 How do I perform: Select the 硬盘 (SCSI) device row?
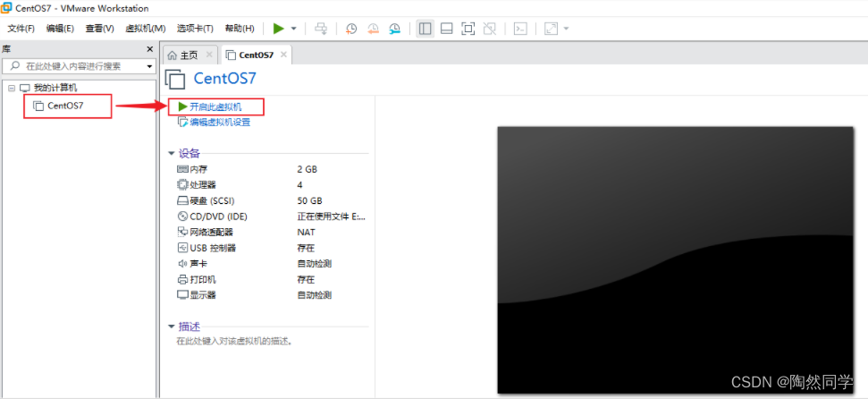(273, 200)
